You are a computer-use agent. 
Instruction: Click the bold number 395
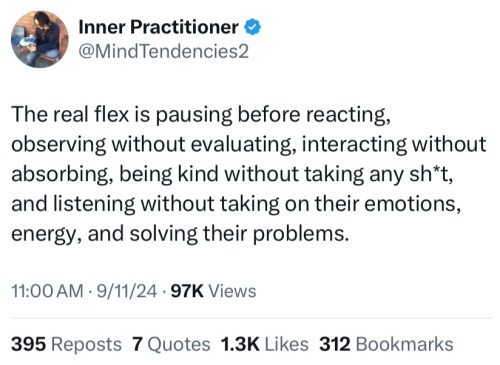(28, 344)
